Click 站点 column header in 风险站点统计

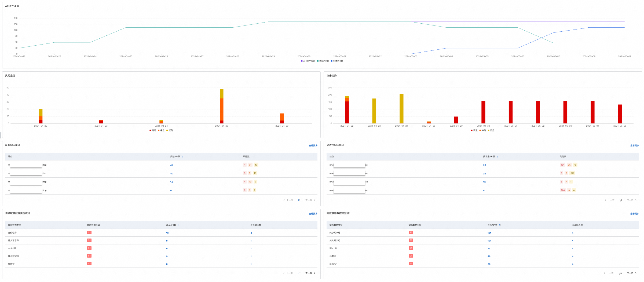coord(10,157)
